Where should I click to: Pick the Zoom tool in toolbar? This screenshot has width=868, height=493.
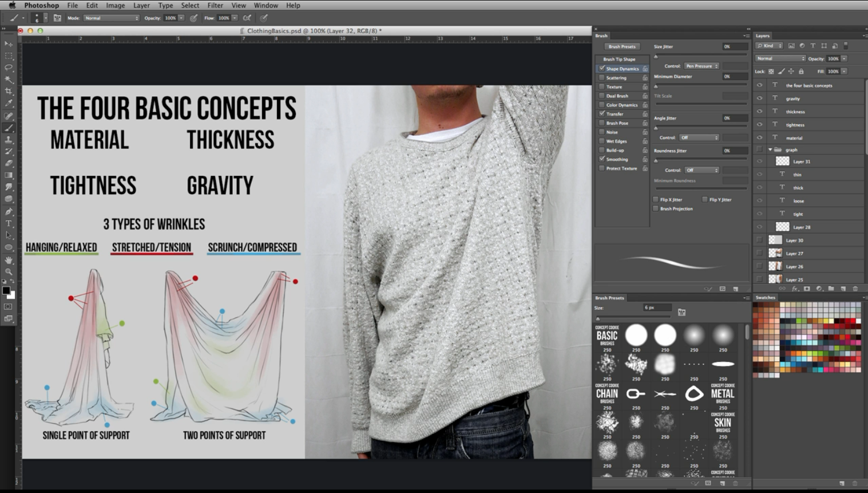pyautogui.click(x=9, y=272)
